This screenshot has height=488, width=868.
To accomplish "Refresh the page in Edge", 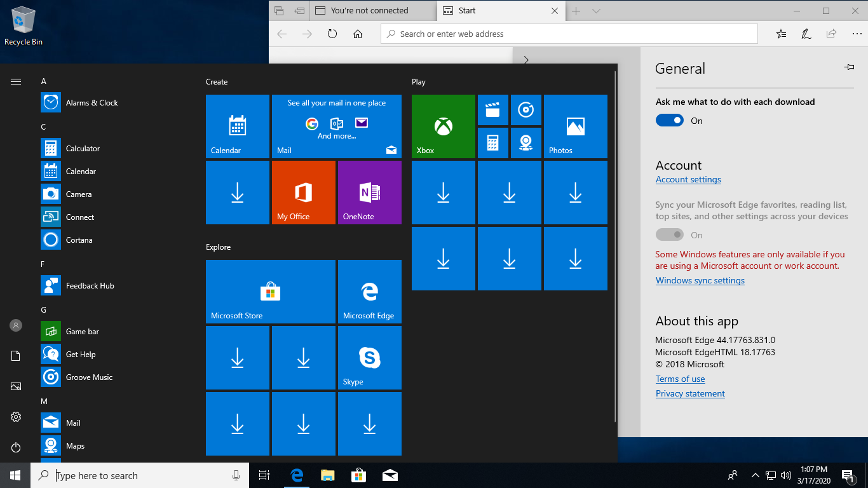I will [x=332, y=34].
